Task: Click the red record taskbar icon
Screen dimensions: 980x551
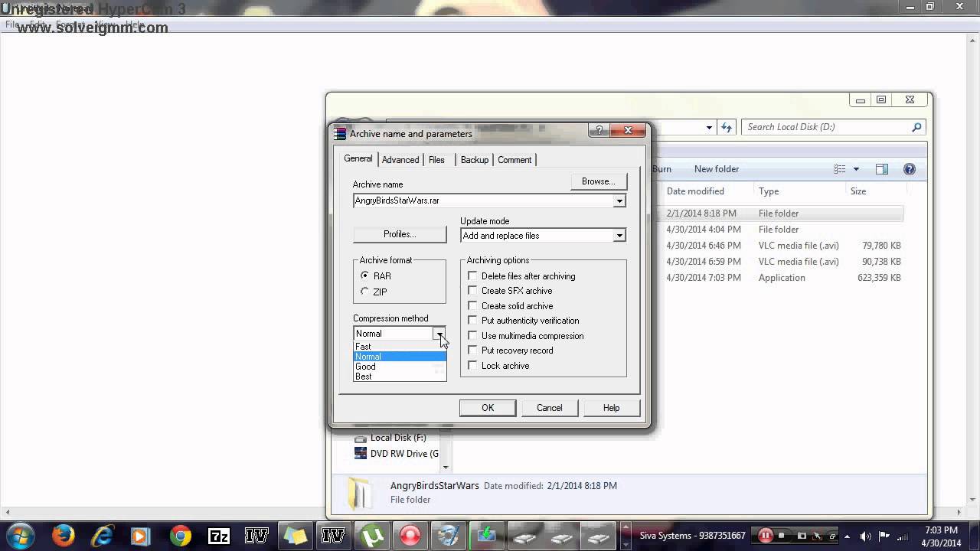Action: pos(410,536)
